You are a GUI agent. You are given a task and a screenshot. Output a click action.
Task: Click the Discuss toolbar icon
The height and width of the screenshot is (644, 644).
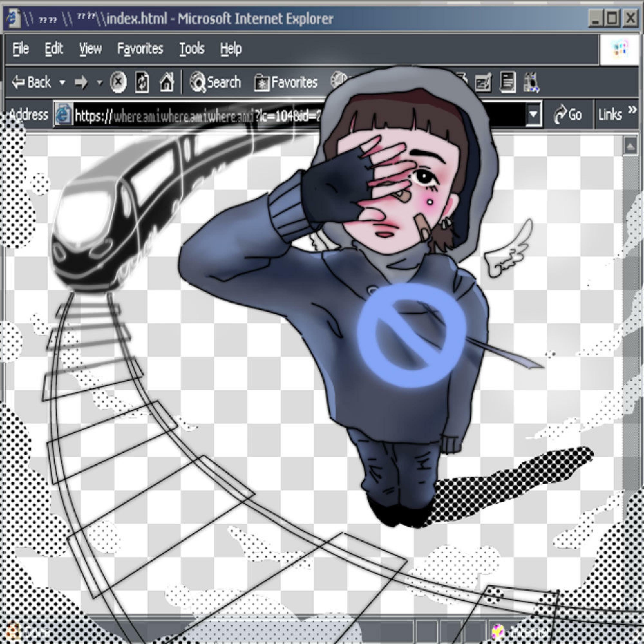pos(507,82)
